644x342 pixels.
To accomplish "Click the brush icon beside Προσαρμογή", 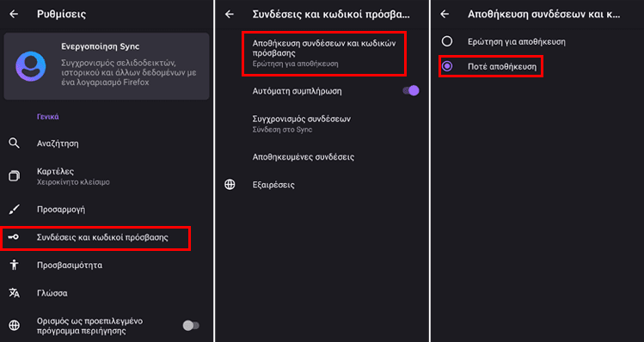I will coord(14,210).
